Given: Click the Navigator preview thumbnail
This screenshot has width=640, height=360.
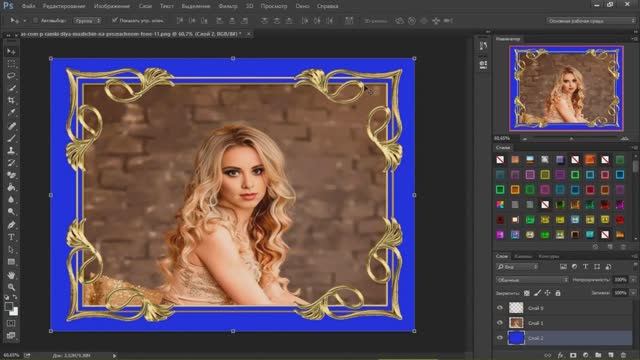Looking at the screenshot, I should click(x=566, y=88).
